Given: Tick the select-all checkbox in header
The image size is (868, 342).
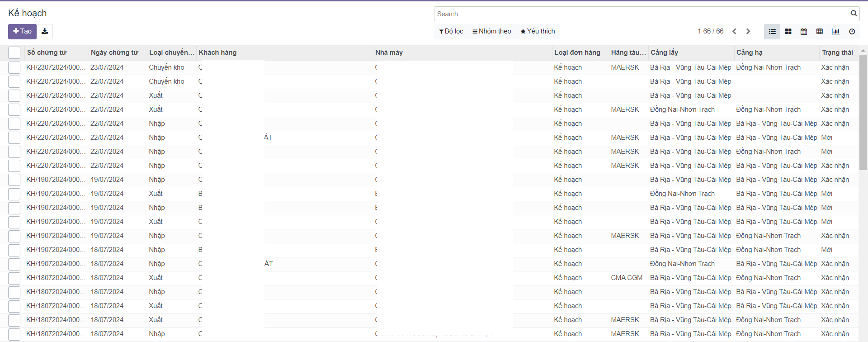Looking at the screenshot, I should pos(14,52).
